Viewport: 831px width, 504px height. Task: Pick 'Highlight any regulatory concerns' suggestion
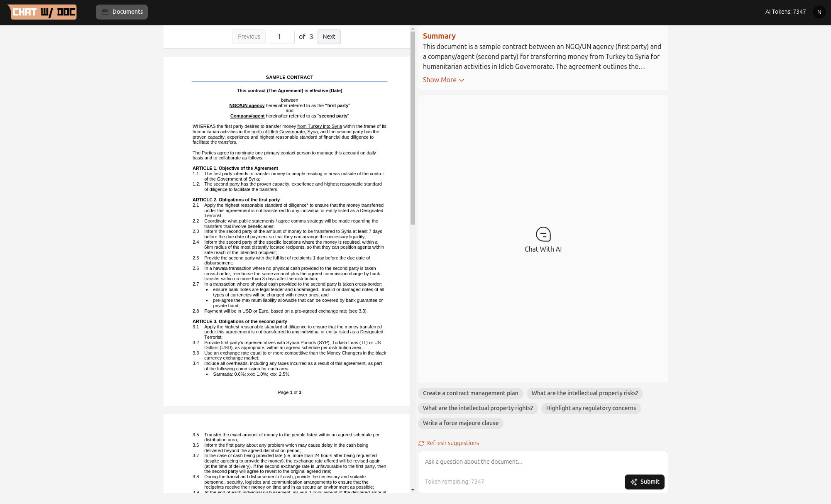(x=591, y=408)
